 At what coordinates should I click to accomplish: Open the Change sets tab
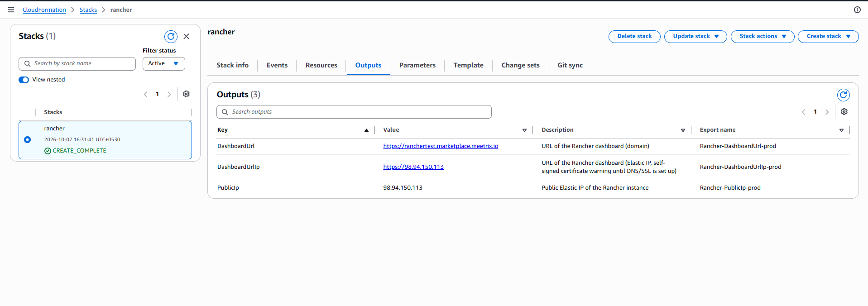(520, 65)
